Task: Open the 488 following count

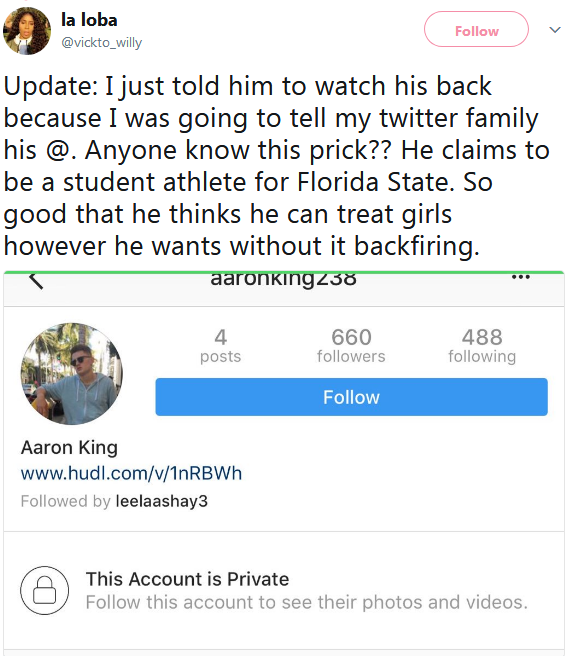Action: click(482, 346)
